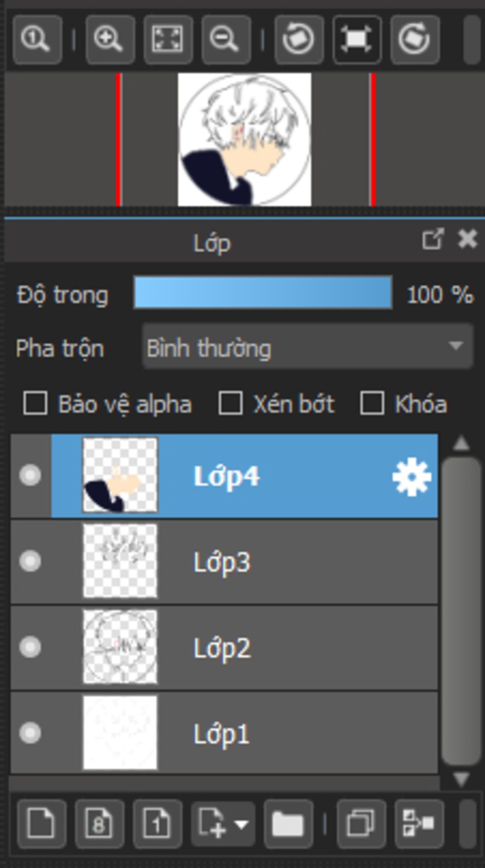Pop out the Lớp panel
Viewport: 485px width, 868px height.
coord(433,239)
